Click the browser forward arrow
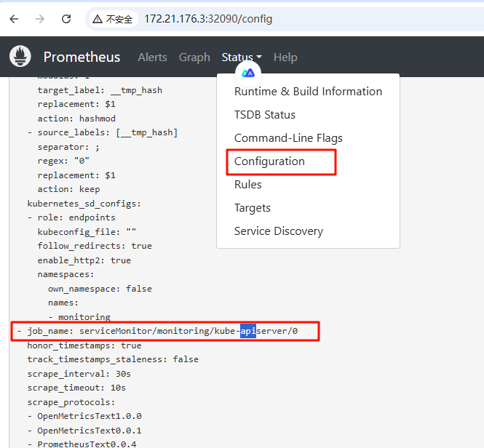 (40, 19)
